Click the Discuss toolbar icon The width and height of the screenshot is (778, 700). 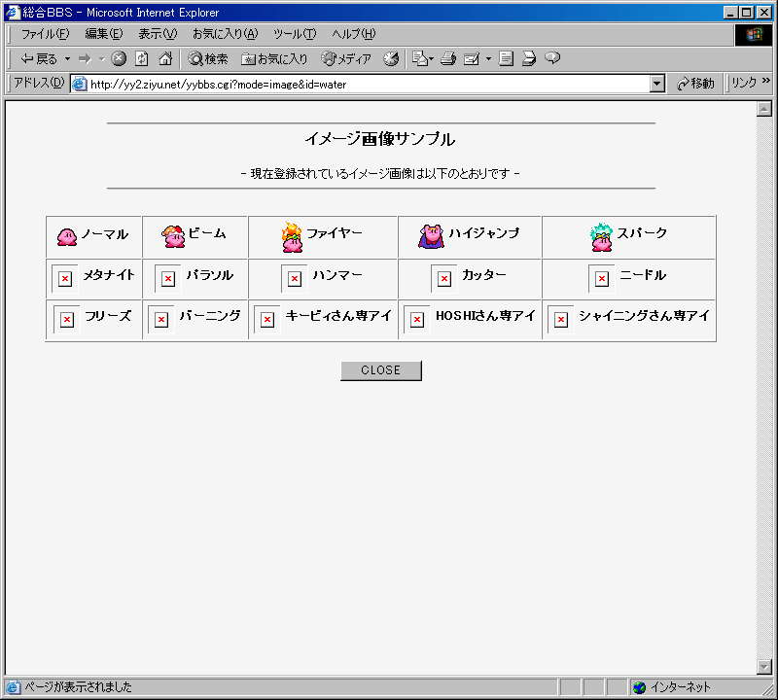(506, 58)
